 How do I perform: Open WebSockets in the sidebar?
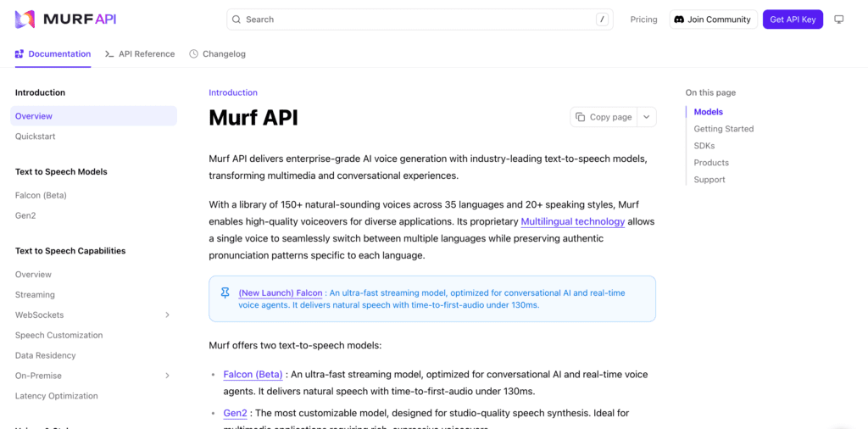click(x=39, y=315)
